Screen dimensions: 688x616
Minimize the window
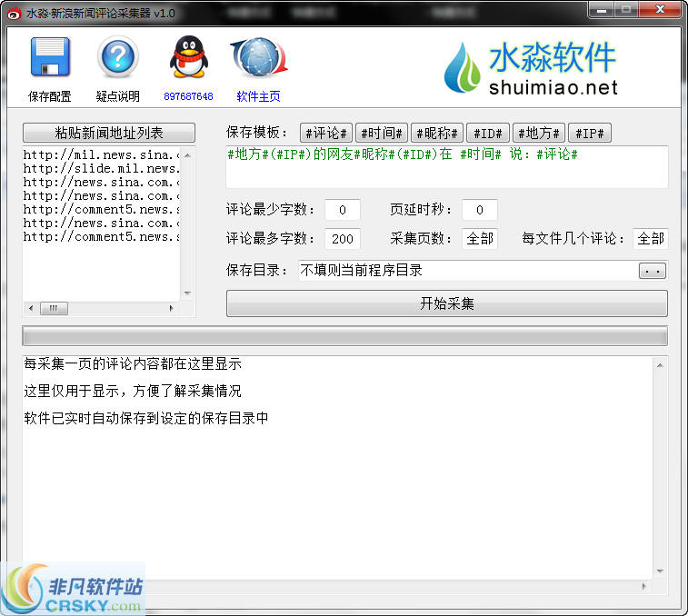pyautogui.click(x=602, y=10)
